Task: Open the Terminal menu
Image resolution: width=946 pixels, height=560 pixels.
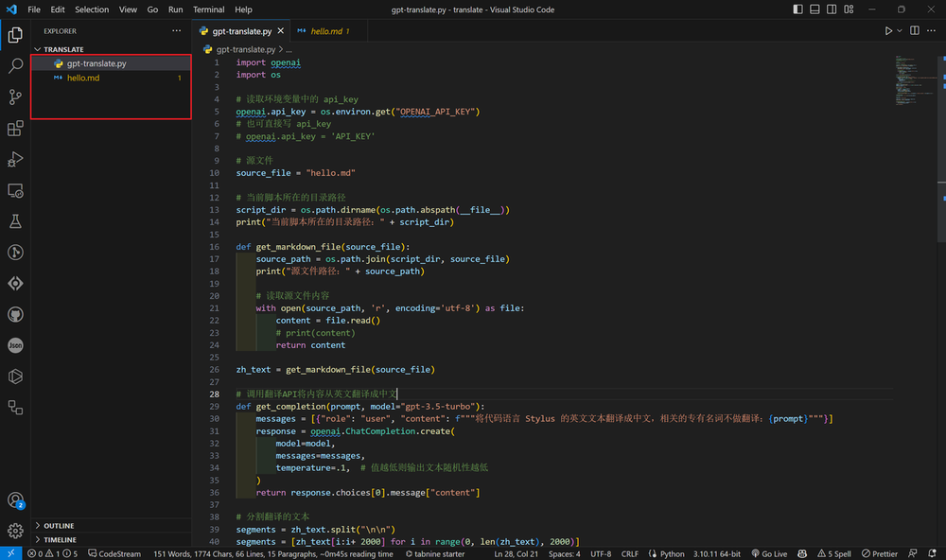Action: 209,9
